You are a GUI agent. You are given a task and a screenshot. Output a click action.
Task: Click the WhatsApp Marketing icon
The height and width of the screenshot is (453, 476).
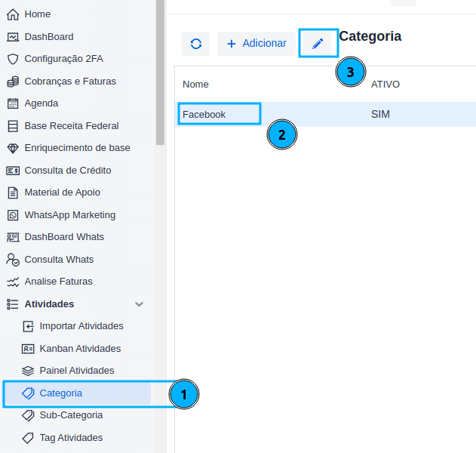coord(12,215)
